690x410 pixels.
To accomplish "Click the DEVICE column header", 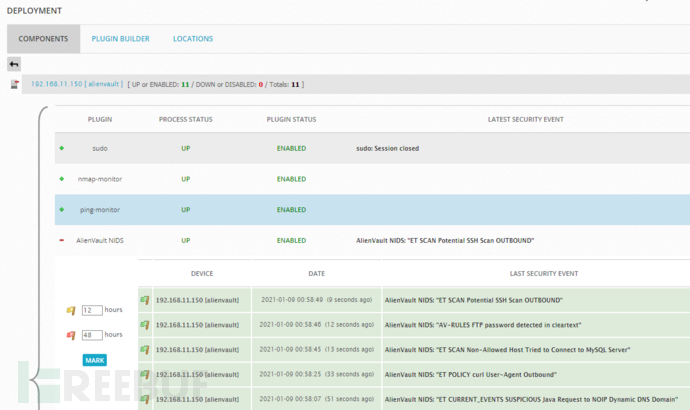I will point(202,274).
